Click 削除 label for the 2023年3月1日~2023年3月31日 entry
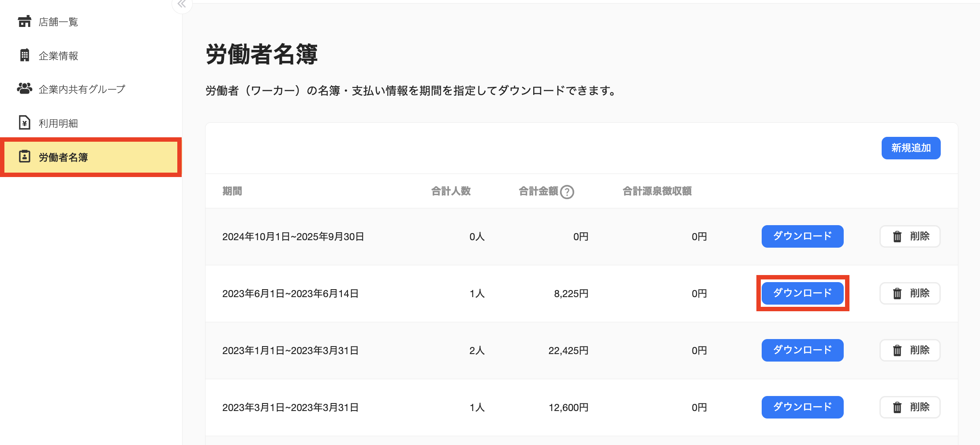 pyautogui.click(x=920, y=407)
